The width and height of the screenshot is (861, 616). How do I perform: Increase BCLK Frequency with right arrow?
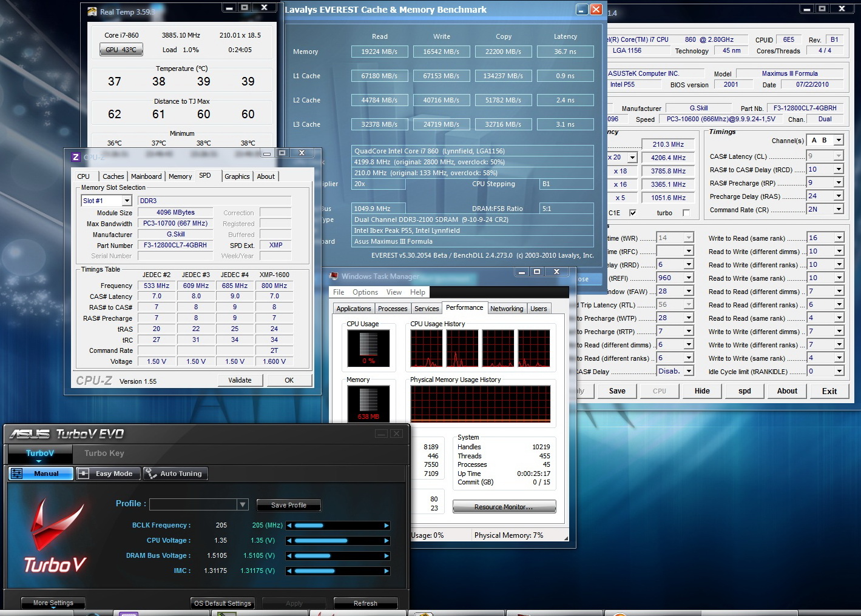point(387,526)
